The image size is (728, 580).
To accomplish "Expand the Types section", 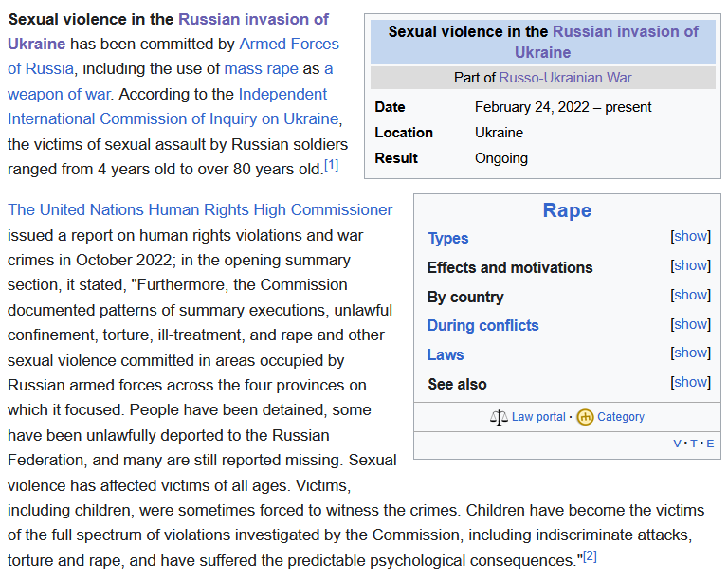I will (x=691, y=236).
